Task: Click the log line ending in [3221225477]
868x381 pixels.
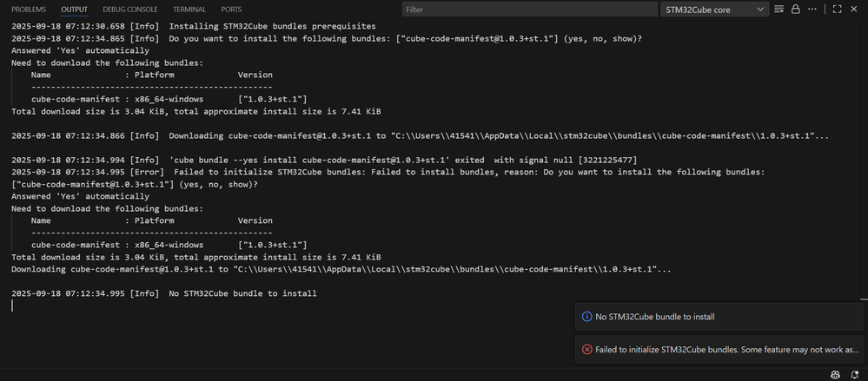Action: coord(324,161)
